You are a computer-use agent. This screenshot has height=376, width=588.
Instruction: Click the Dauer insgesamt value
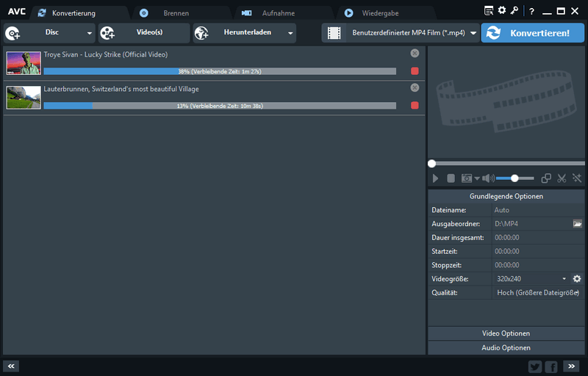tap(538, 237)
